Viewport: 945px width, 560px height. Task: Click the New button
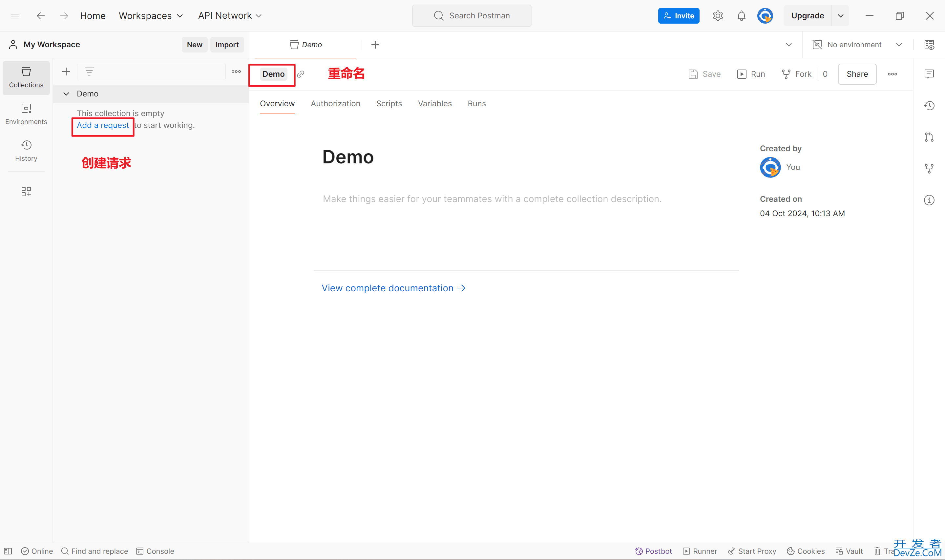[x=194, y=45]
